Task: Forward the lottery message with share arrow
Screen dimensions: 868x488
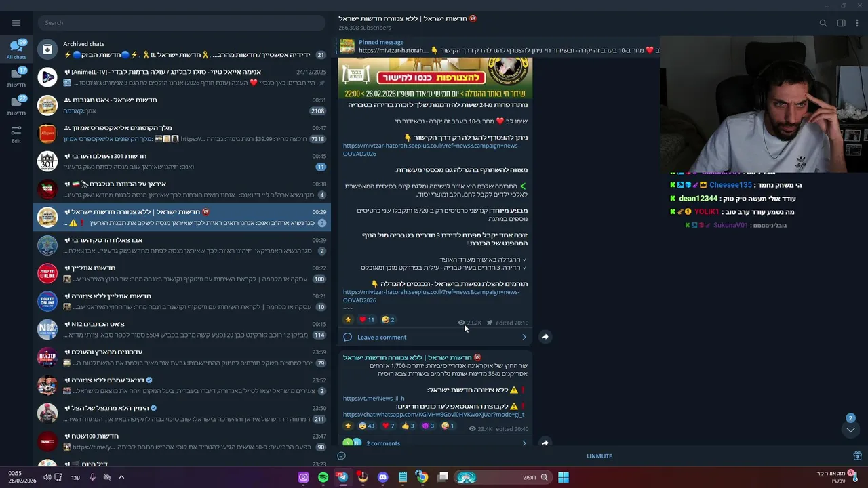Action: (545, 337)
